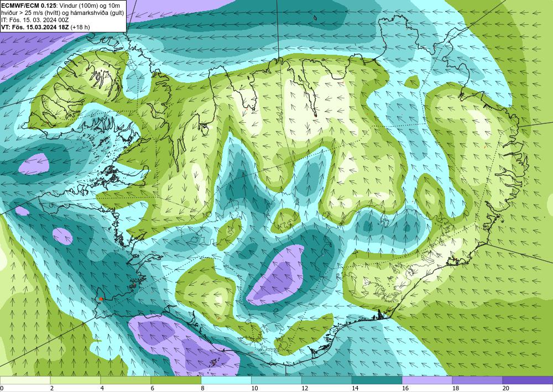Click the 18–20 m/s medium purple legend swatch
The image size is (553, 392).
click(x=477, y=380)
